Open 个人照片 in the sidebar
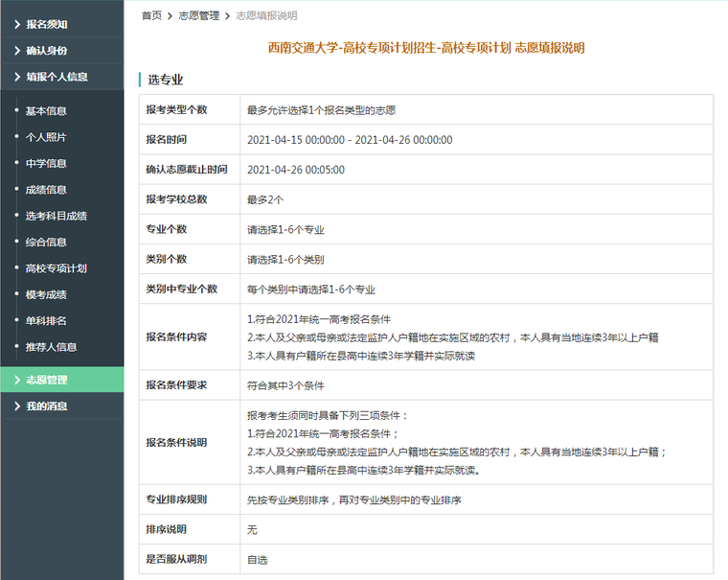Screen dimensions: 728x580 point(46,137)
